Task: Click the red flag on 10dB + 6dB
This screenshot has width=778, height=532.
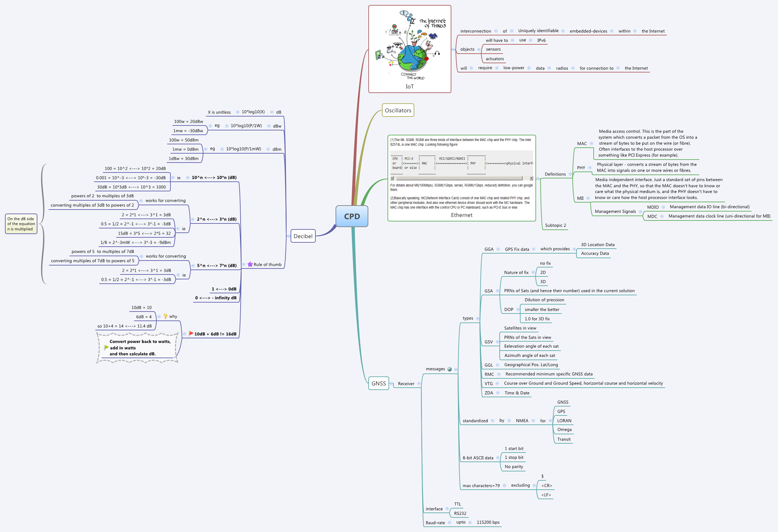Action: coord(191,333)
